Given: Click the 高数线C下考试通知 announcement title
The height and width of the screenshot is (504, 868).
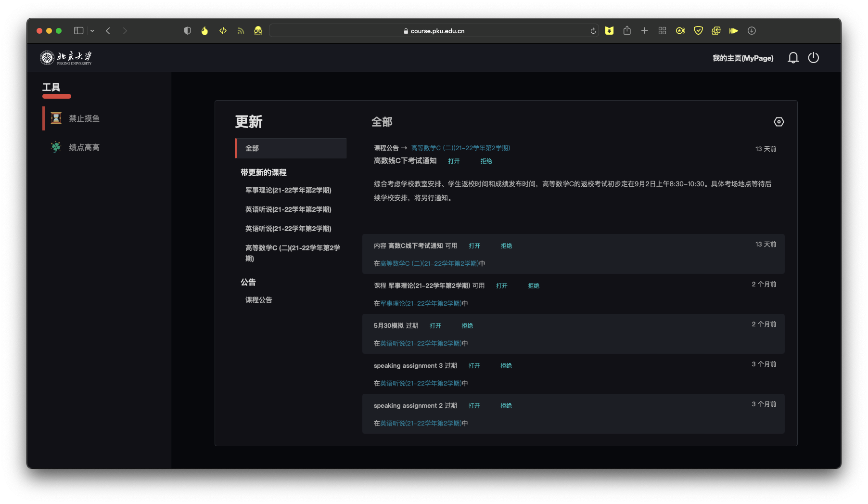Looking at the screenshot, I should (405, 161).
